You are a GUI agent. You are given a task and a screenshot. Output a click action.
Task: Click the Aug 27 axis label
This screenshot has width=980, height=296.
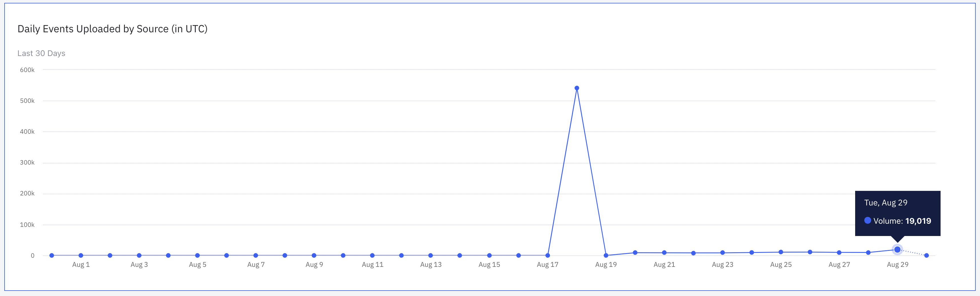[839, 264]
